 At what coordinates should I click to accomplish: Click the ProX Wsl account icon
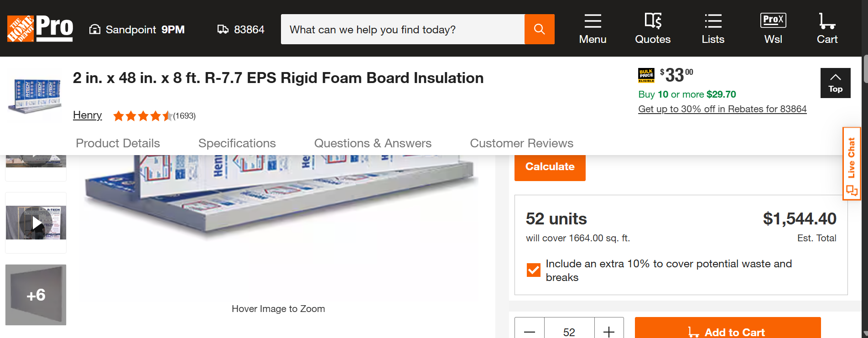[x=773, y=29]
